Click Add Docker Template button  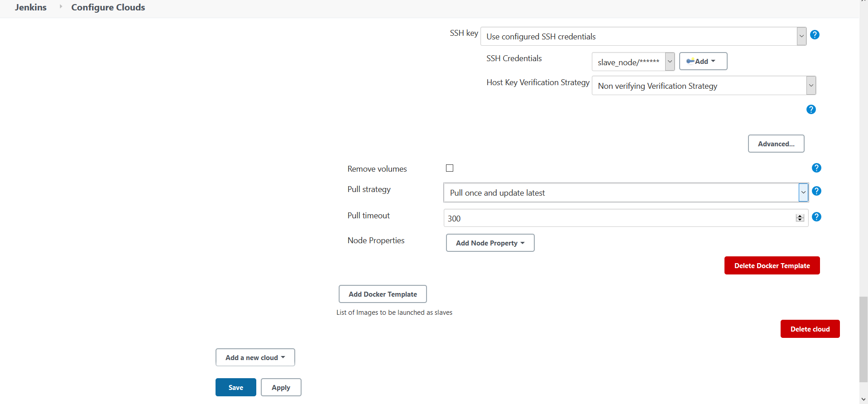point(383,294)
